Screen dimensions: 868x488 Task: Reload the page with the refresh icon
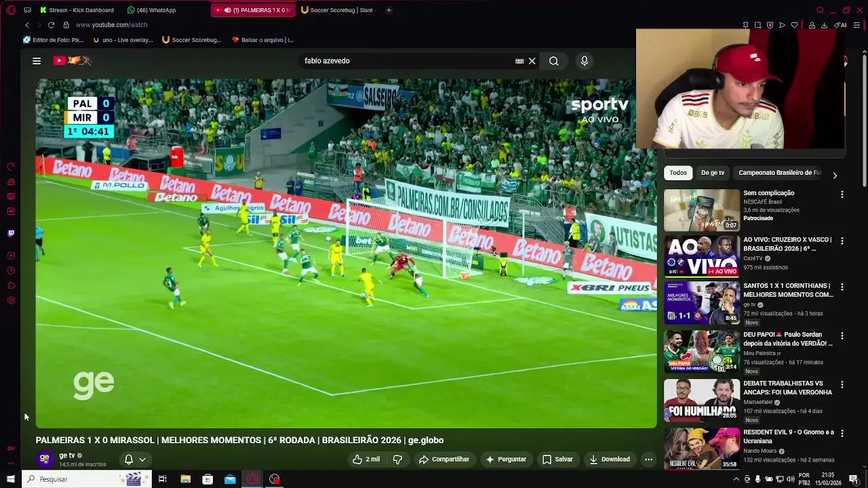51,25
